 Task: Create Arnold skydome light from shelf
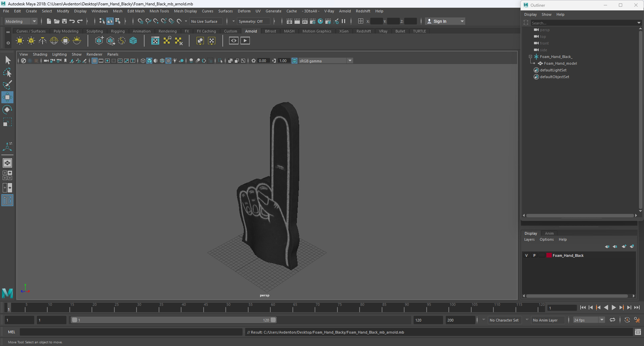click(54, 41)
